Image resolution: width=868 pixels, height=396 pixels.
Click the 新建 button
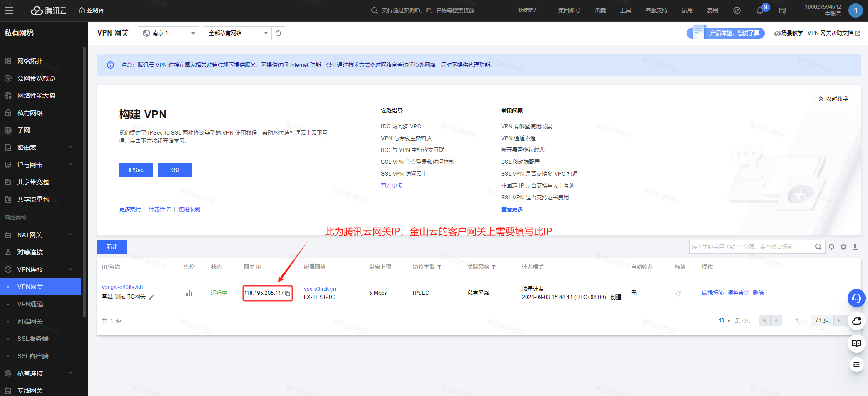click(x=112, y=247)
